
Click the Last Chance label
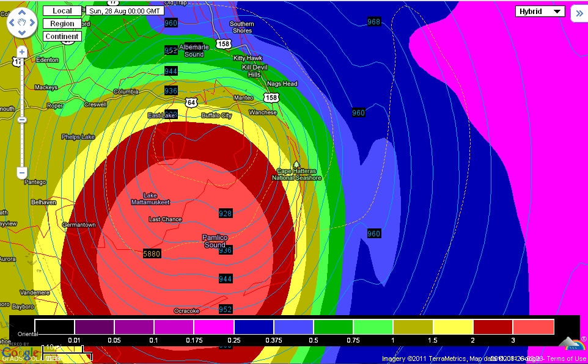pos(166,219)
